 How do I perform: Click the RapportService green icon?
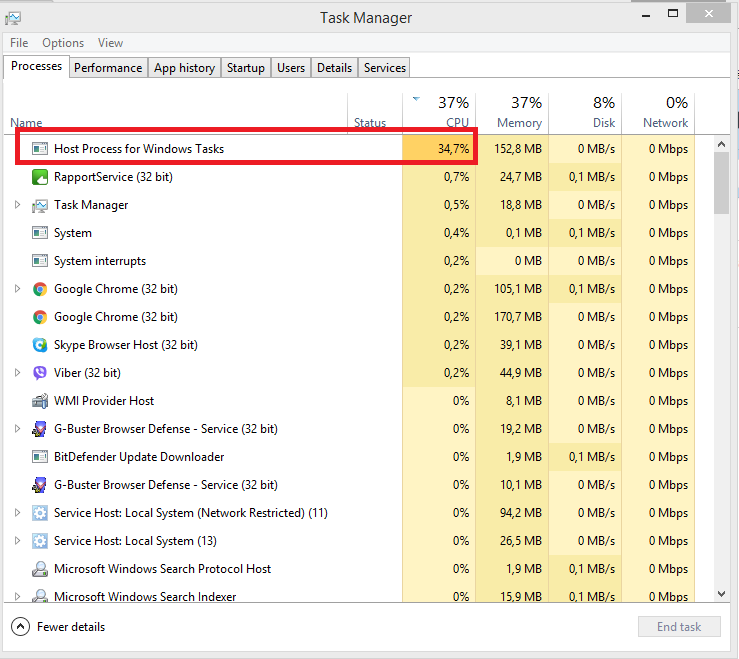coord(40,177)
